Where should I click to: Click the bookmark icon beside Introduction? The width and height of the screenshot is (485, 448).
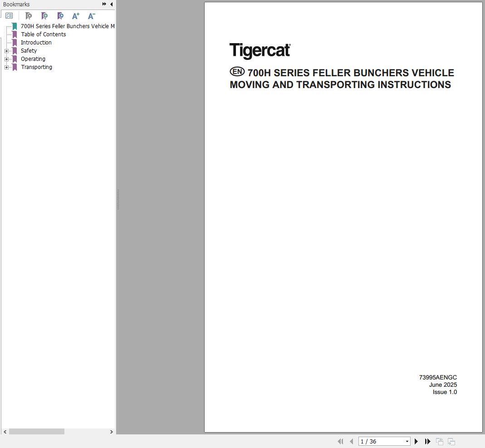pyautogui.click(x=15, y=43)
